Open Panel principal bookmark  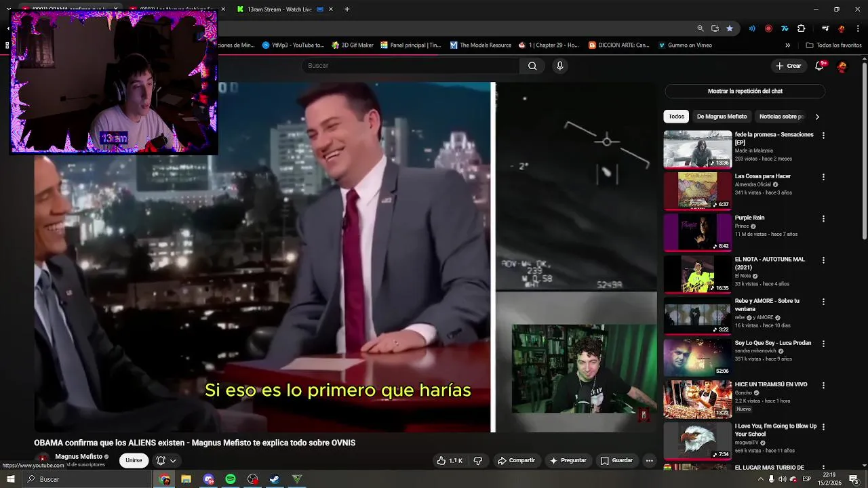click(410, 45)
